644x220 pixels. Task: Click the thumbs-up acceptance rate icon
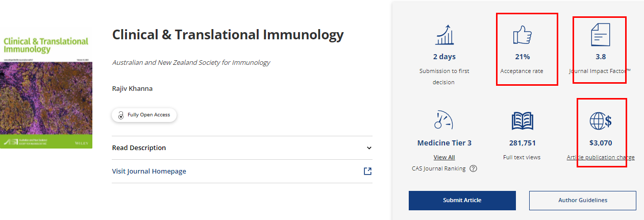(x=522, y=35)
